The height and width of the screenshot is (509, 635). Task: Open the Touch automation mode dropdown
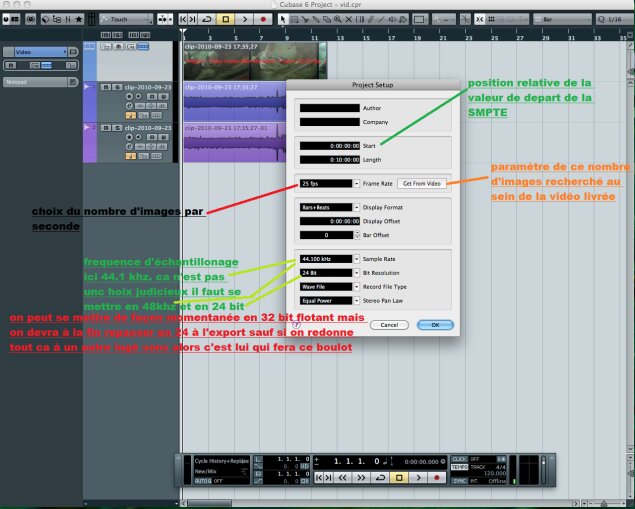[126, 19]
